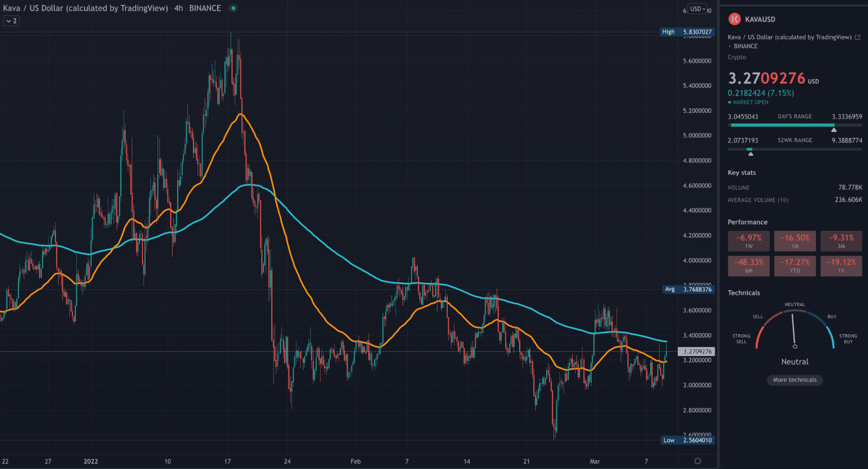868x469 pixels.
Task: Click the 1Y performance tile showing -19.12%
Action: point(841,266)
